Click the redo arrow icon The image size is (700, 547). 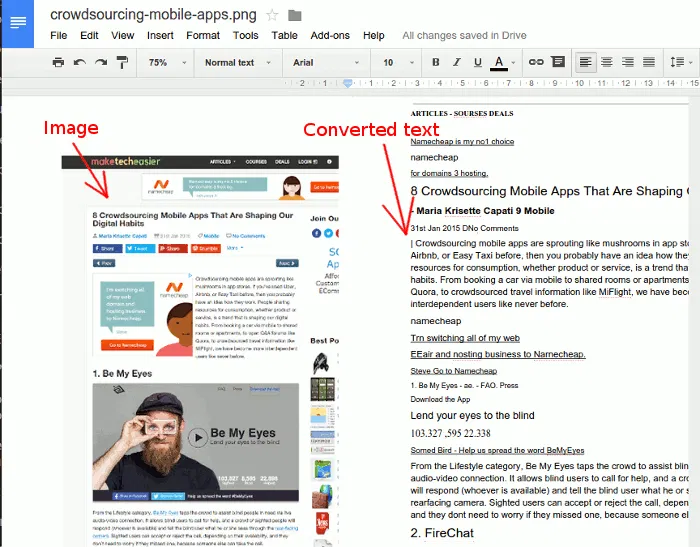pyautogui.click(x=100, y=62)
